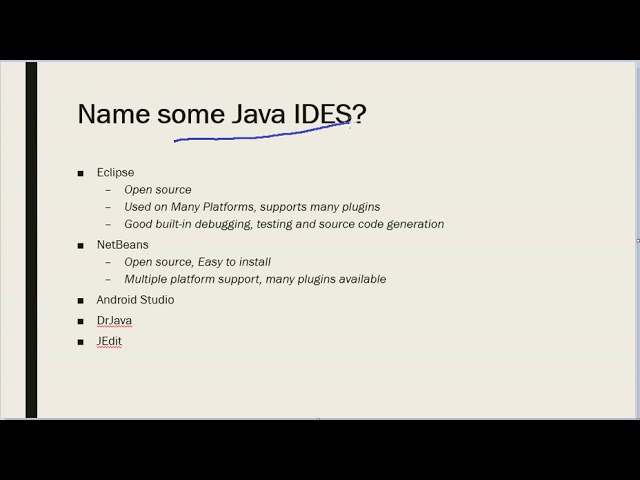This screenshot has width=640, height=480.
Task: Select the "Eclipse" bullet text
Action: (x=116, y=173)
